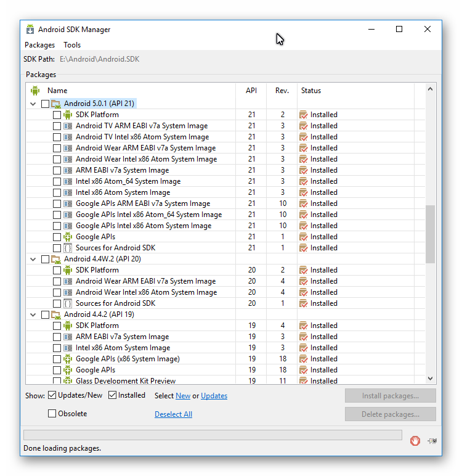Tick the API 21 ARM EABI v7a System Image checkbox
The height and width of the screenshot is (476, 462).
[57, 170]
